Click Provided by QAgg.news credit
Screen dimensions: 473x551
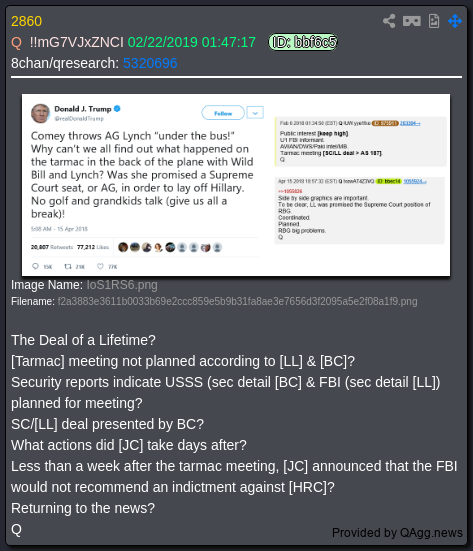(397, 533)
